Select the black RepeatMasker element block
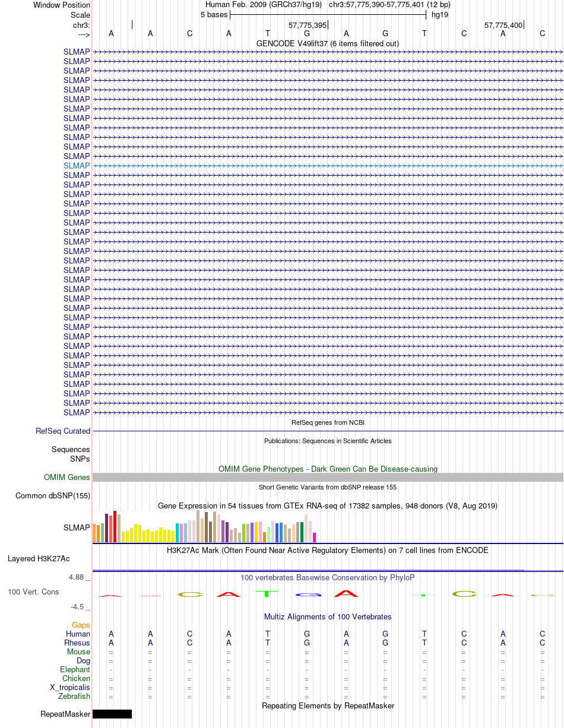 [x=112, y=714]
